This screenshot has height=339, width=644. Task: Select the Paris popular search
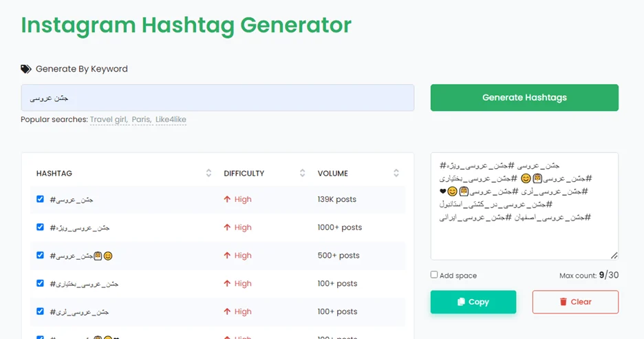tap(141, 119)
